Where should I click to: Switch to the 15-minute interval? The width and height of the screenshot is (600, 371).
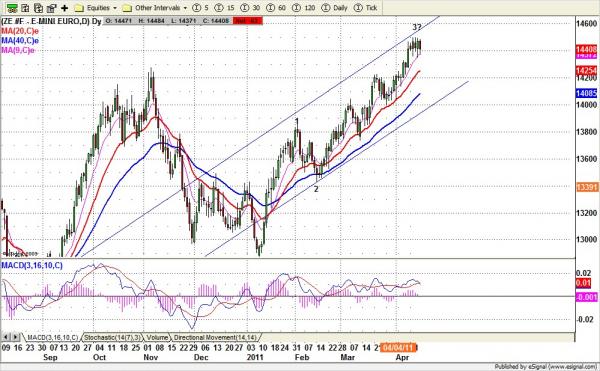tap(225, 8)
